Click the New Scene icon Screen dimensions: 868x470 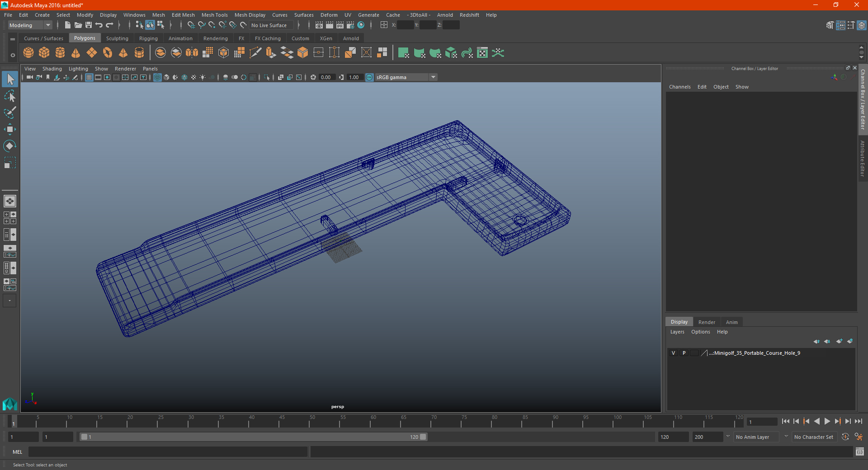click(x=68, y=25)
